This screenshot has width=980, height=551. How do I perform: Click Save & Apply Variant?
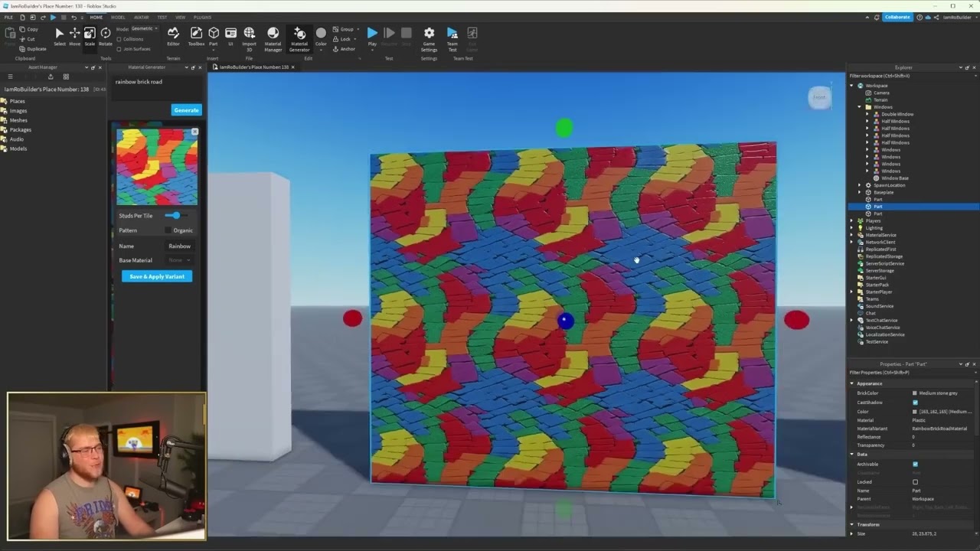157,276
